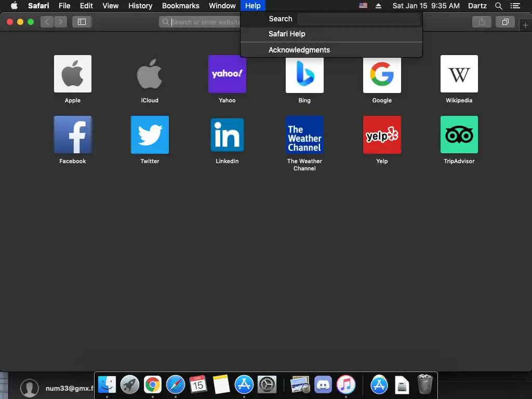
Task: Open the document file stack in the Dock
Action: (402, 385)
